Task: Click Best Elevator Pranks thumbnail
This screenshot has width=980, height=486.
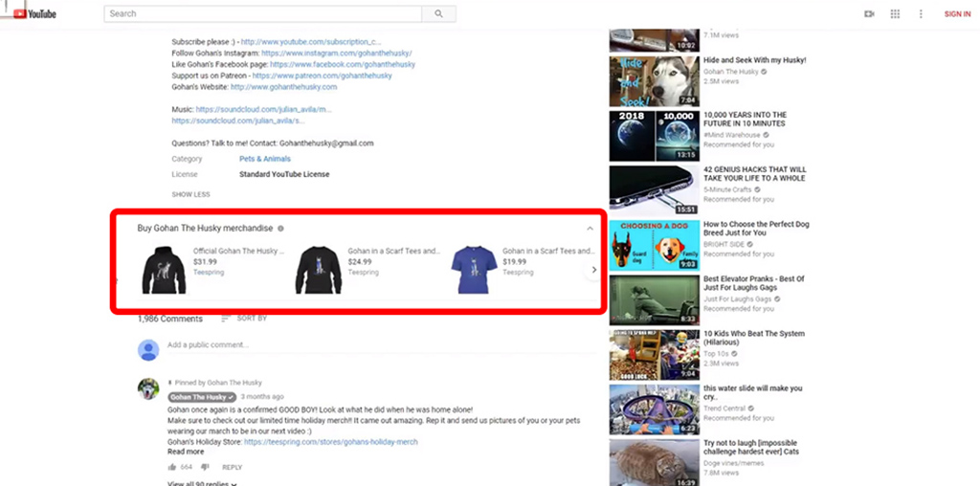Action: [x=655, y=299]
